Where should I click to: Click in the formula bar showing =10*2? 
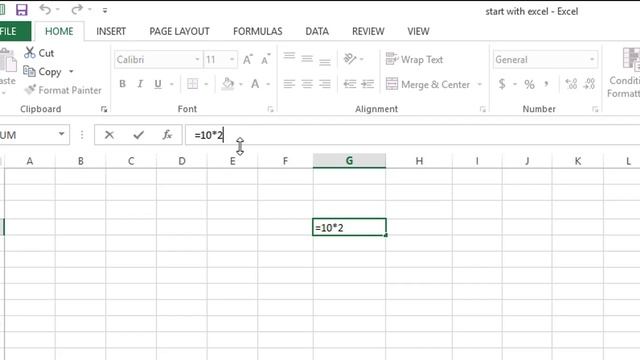412,135
